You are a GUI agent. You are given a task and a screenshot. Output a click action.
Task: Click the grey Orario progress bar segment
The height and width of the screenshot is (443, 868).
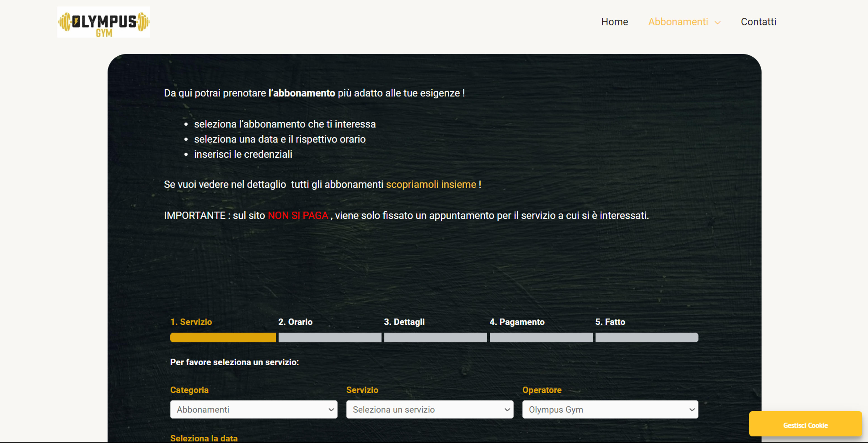pos(330,337)
